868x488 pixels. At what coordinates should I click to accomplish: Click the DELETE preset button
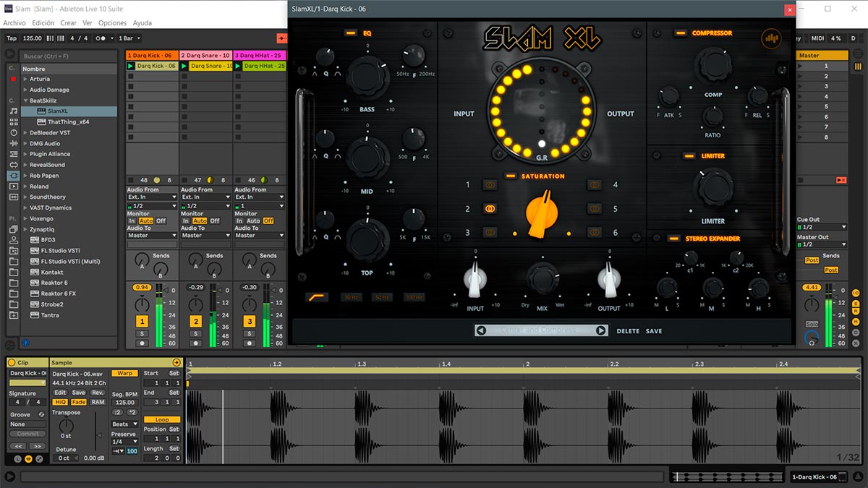pyautogui.click(x=628, y=331)
